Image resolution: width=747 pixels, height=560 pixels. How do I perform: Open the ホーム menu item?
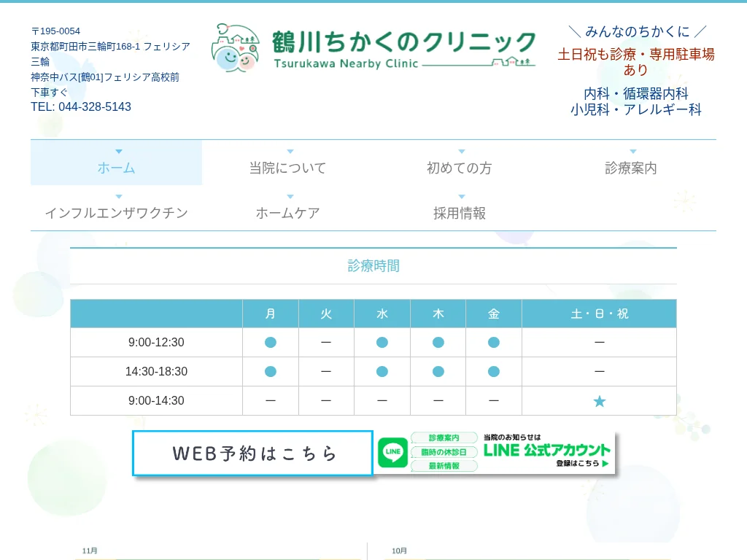116,163
